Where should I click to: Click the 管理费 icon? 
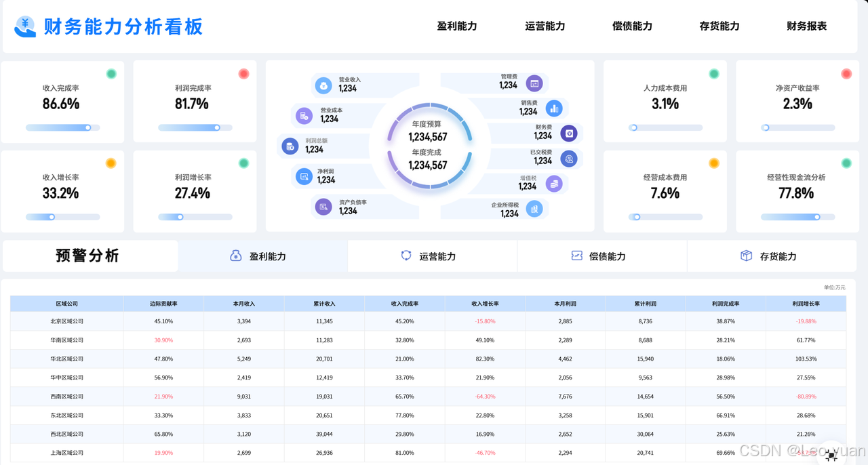(x=534, y=83)
